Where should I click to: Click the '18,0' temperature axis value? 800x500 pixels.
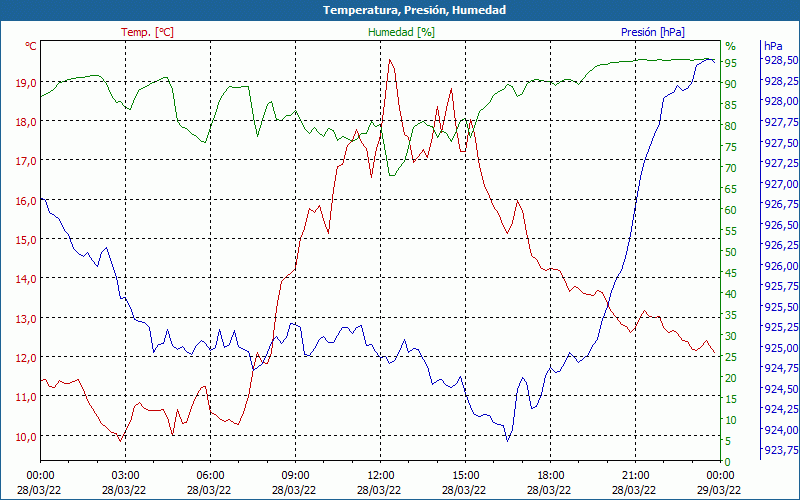(26, 122)
